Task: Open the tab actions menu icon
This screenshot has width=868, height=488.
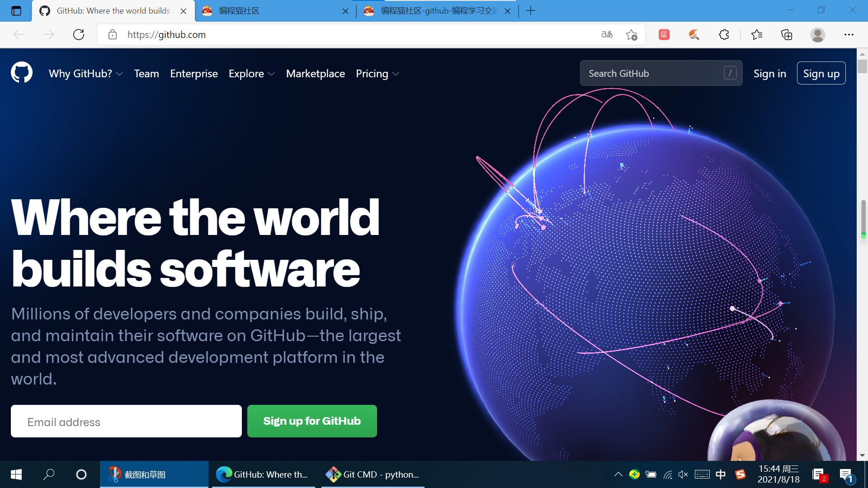Action: (x=16, y=11)
